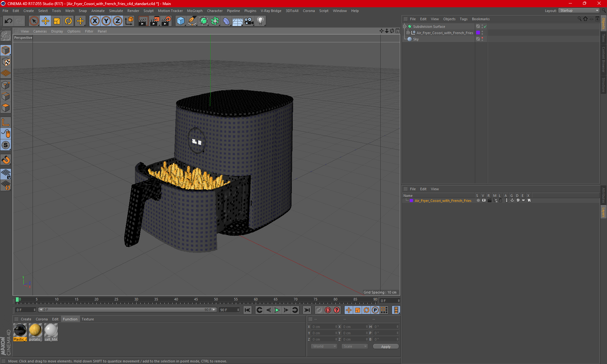Screen dimensions: 607x364
Task: Open the Objects vertical side tab
Action: coord(604,23)
